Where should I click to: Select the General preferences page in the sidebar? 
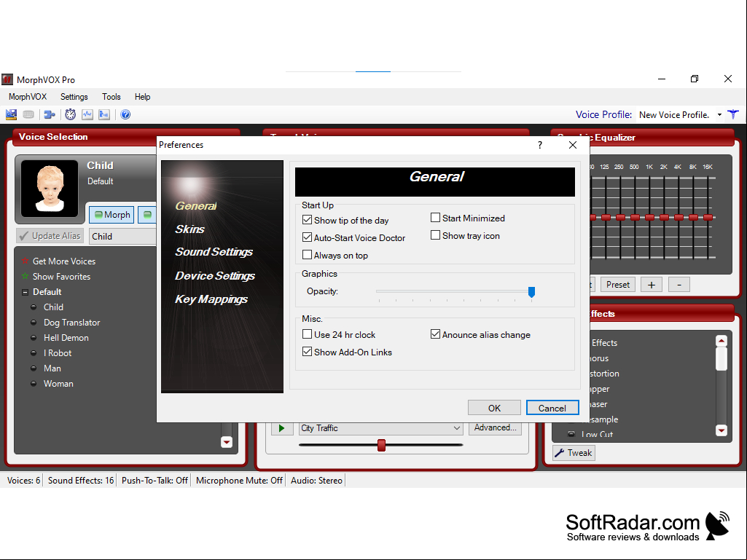[196, 205]
